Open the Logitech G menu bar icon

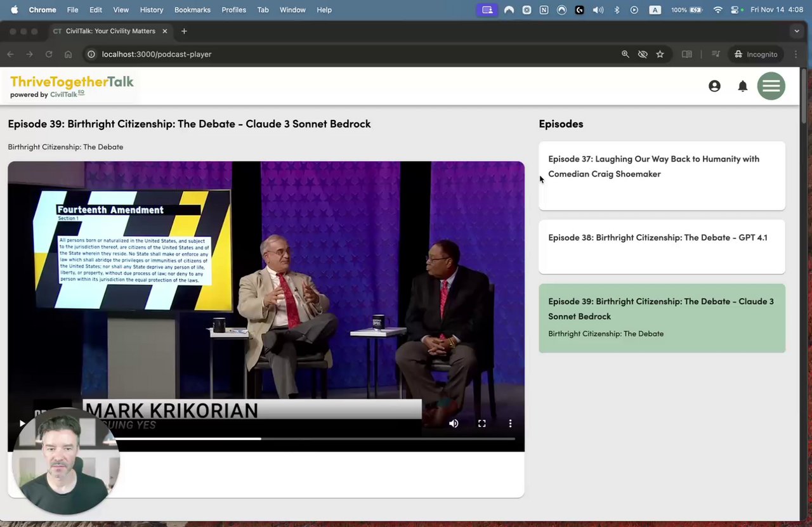[579, 10]
